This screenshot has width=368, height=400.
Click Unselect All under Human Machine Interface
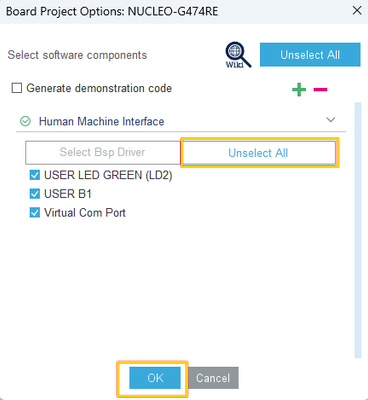coord(258,153)
